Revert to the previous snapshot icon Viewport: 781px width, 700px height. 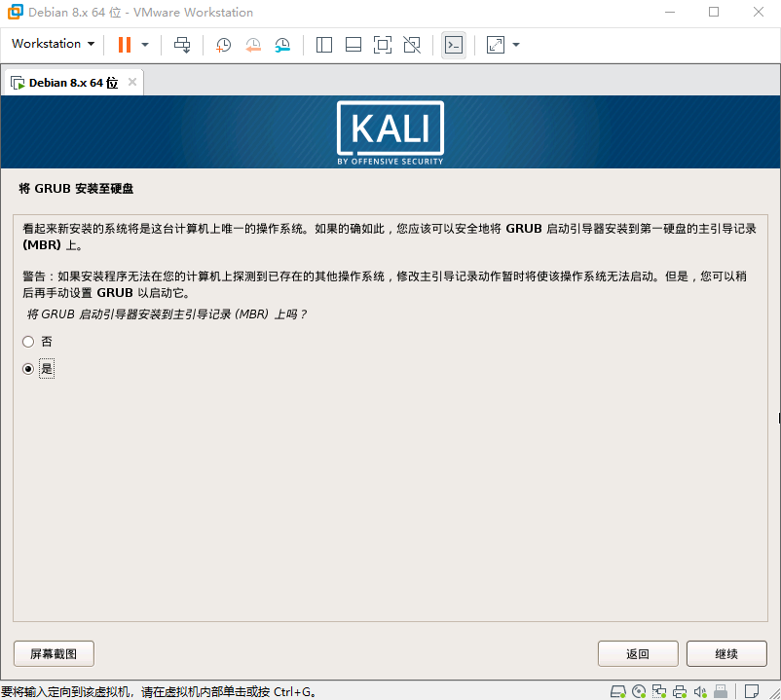(253, 45)
